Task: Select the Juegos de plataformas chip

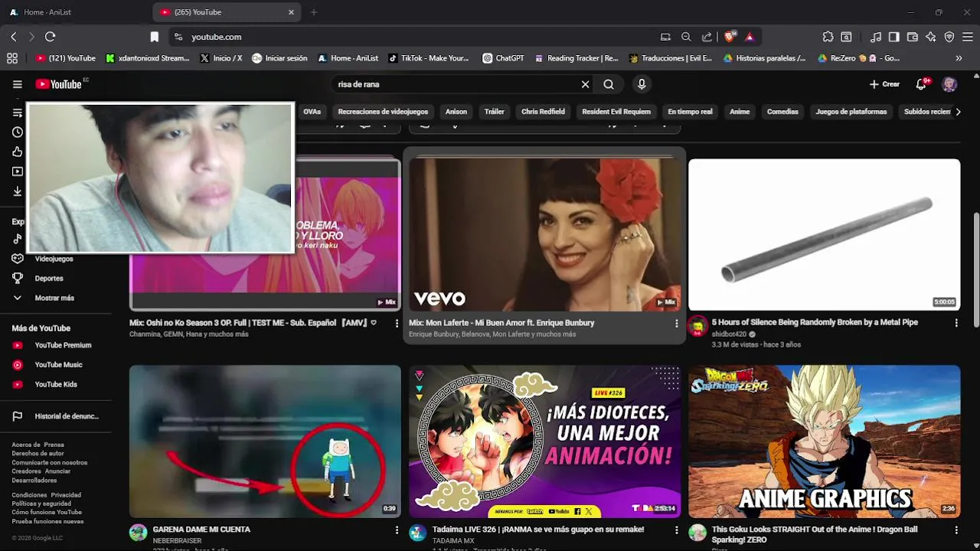Action: pyautogui.click(x=851, y=112)
